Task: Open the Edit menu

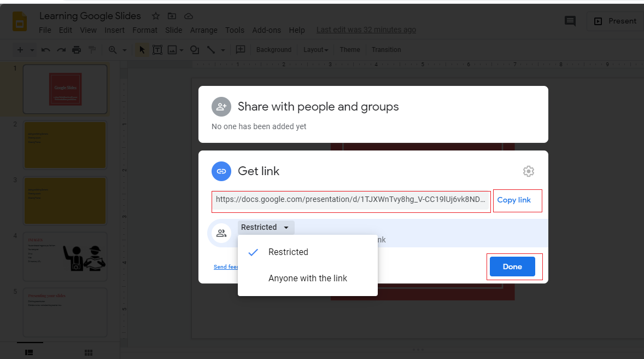Action: click(65, 30)
